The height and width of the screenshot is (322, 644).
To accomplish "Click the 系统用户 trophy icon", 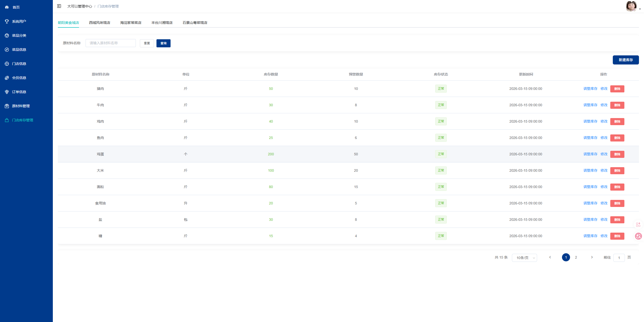I will click(7, 21).
